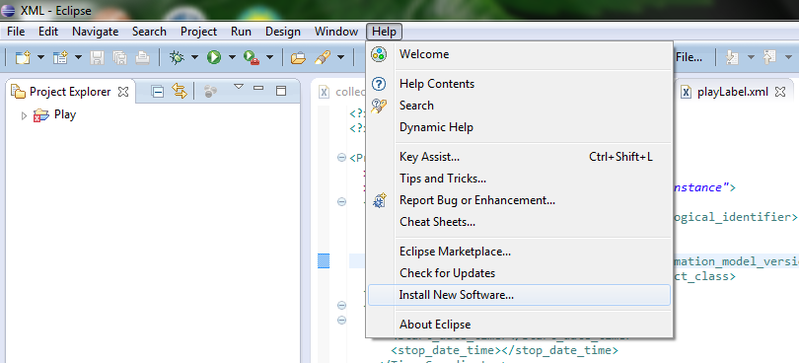Click the External Tools run icon
Screen dimensions: 799x363
(x=251, y=58)
